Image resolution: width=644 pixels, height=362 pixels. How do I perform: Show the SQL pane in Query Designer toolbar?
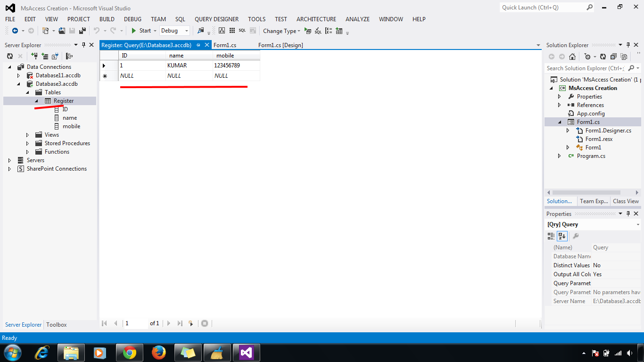[x=242, y=31]
